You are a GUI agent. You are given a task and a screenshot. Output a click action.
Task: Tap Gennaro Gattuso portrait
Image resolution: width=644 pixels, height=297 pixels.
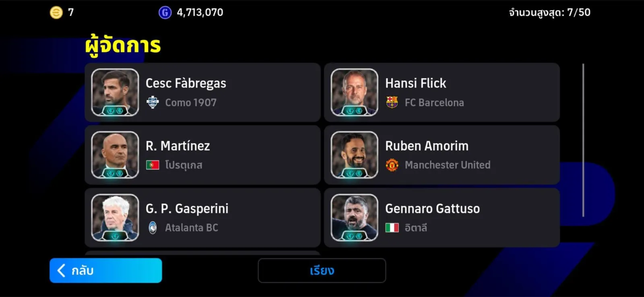[x=355, y=218]
